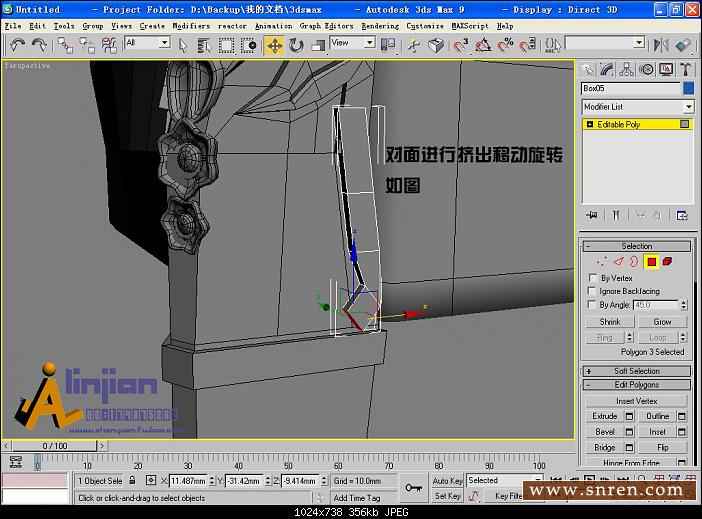Expand the Soft Selection rollout
The width and height of the screenshot is (702, 519).
point(637,371)
